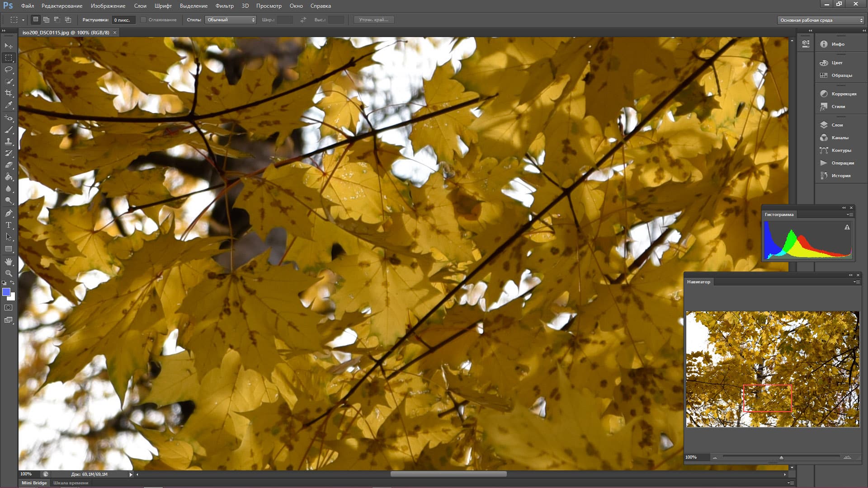This screenshot has width=868, height=488.
Task: Pick the Eyedropper tool
Action: pyautogui.click(x=9, y=105)
